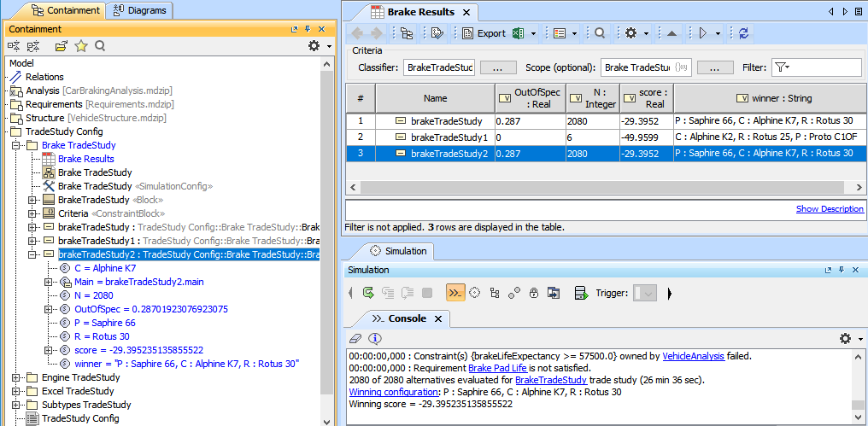Screen dimensions: 868x426
Task: Click the Show Description link
Action: (x=829, y=209)
